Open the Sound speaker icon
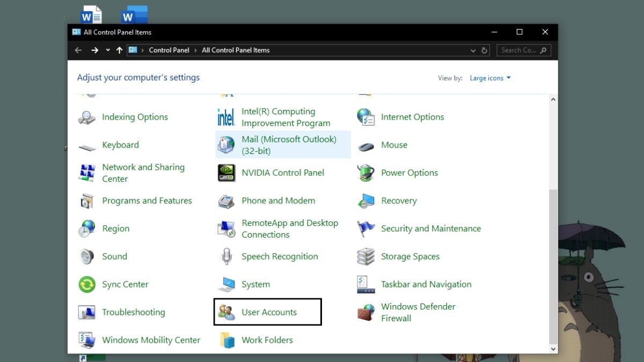The height and width of the screenshot is (362, 644). (x=87, y=257)
